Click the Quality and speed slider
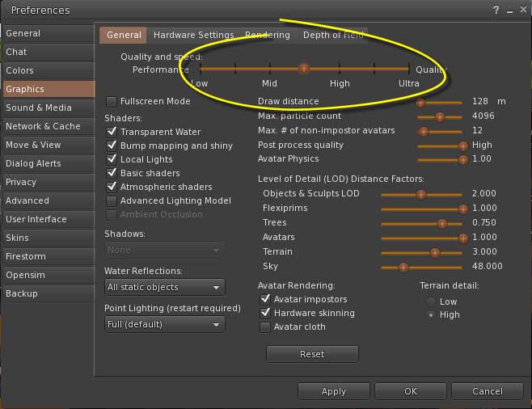This screenshot has width=532, height=409. tap(304, 70)
